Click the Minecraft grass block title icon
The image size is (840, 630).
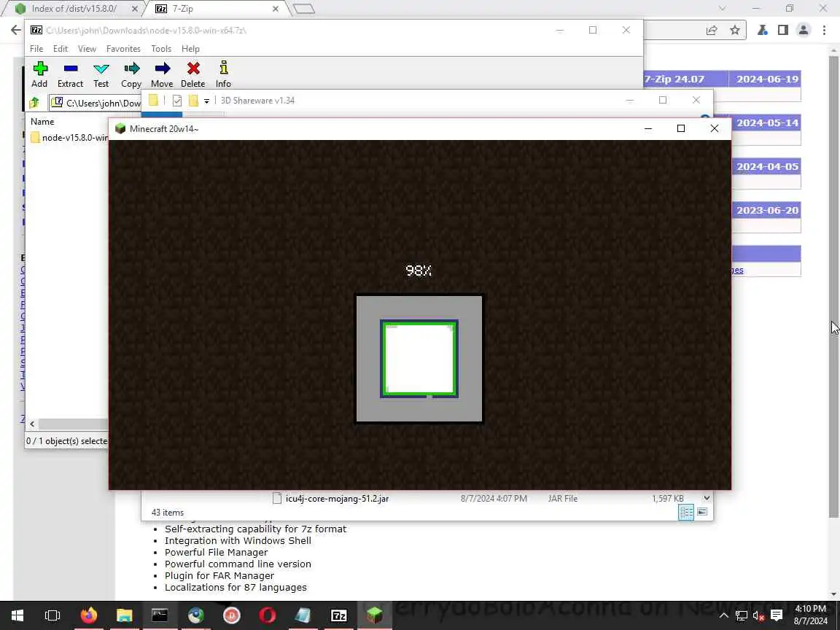pos(120,128)
